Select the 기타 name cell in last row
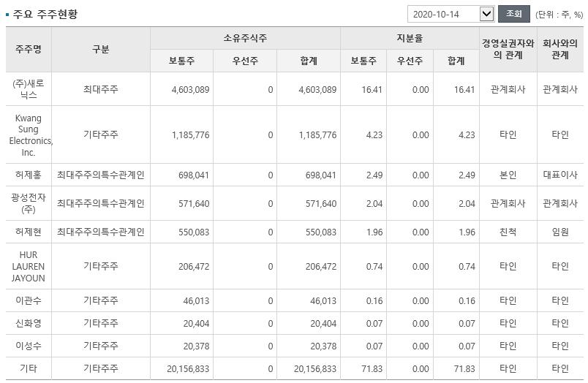 [29, 369]
